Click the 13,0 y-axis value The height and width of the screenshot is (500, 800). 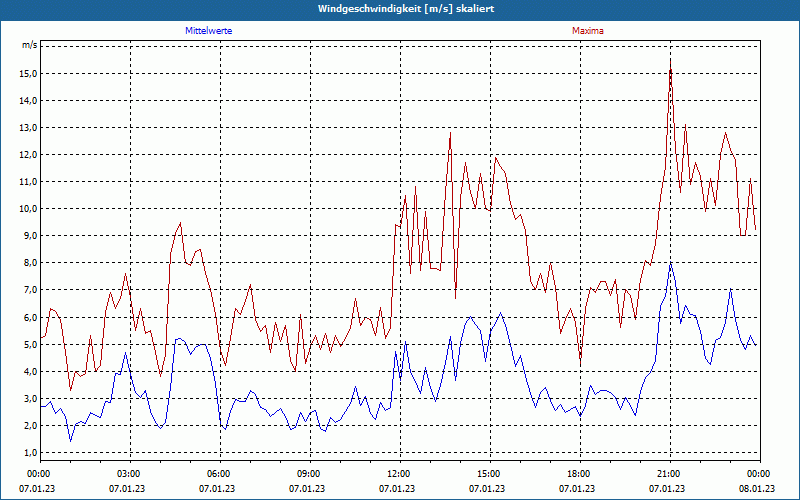[x=29, y=128]
